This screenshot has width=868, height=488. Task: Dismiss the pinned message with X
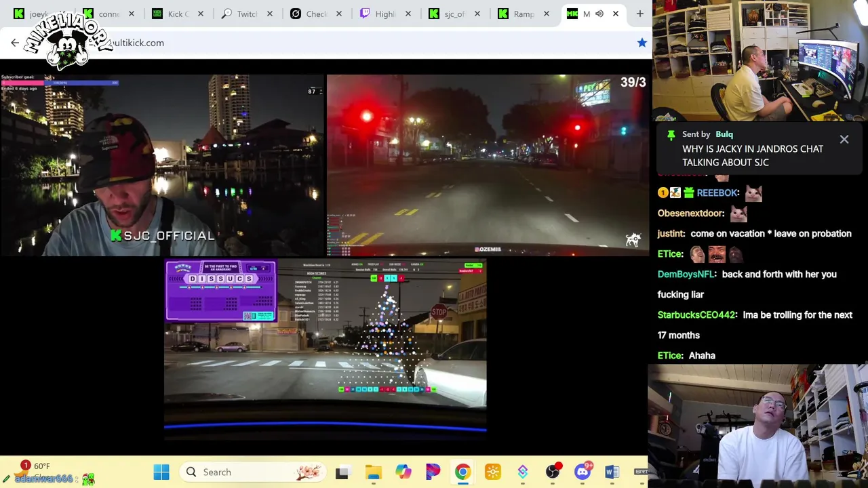[x=844, y=140]
